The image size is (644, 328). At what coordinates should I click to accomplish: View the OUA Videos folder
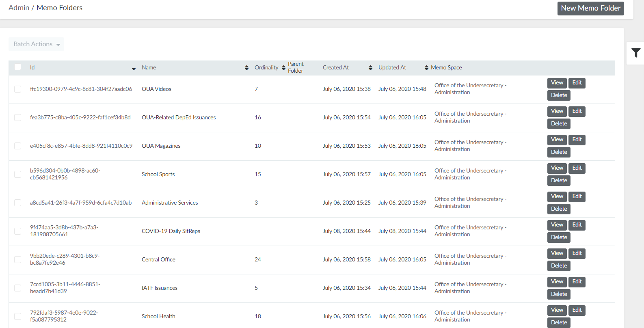coord(557,83)
